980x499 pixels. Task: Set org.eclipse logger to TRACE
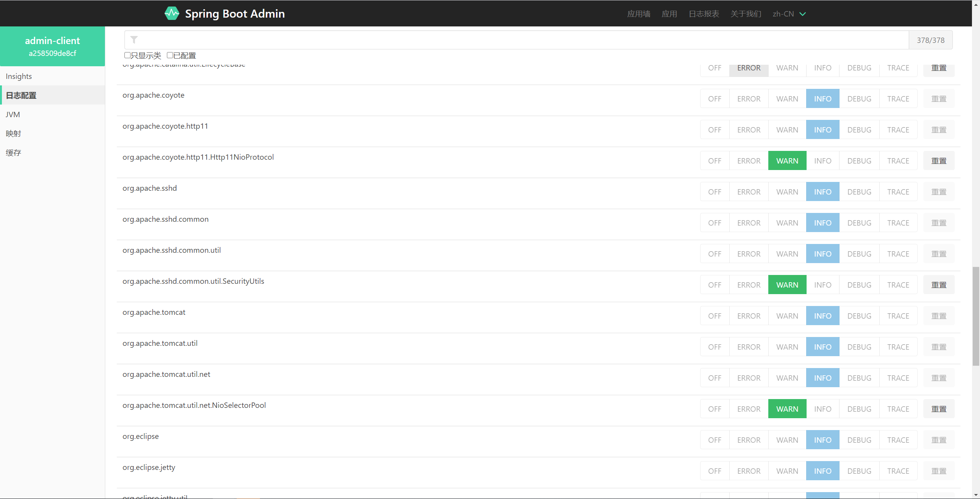point(898,440)
